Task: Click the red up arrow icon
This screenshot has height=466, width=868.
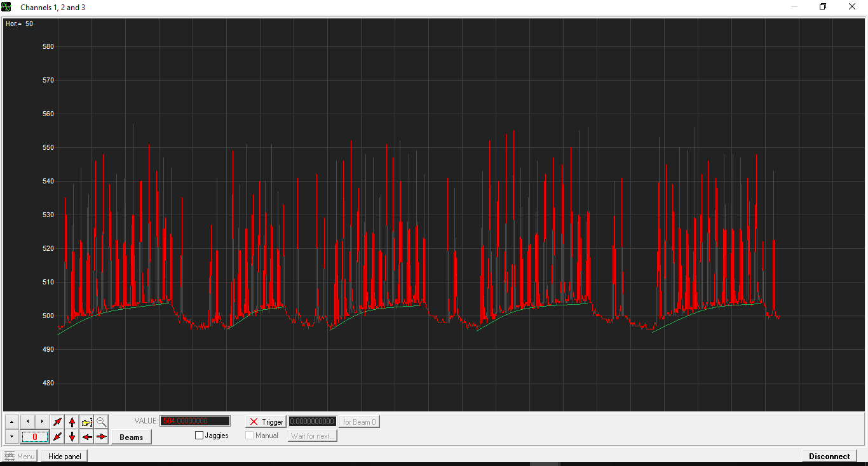Action: point(72,422)
